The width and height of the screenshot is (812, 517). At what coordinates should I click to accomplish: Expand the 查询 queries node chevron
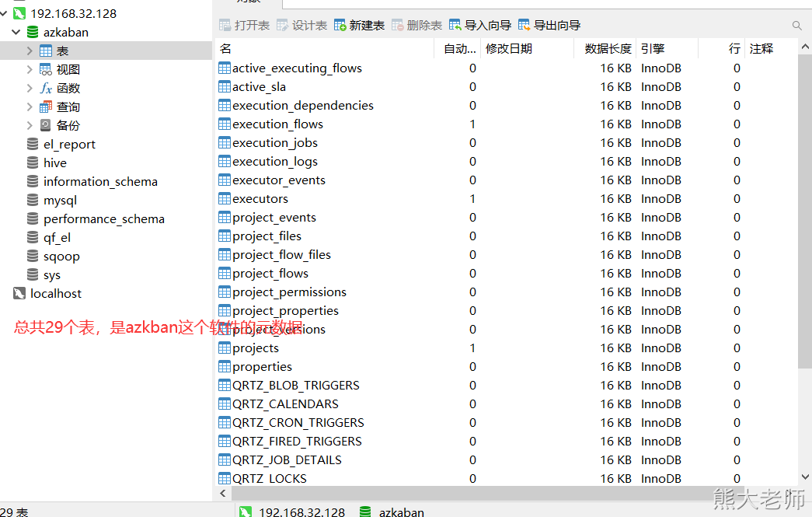click(30, 107)
